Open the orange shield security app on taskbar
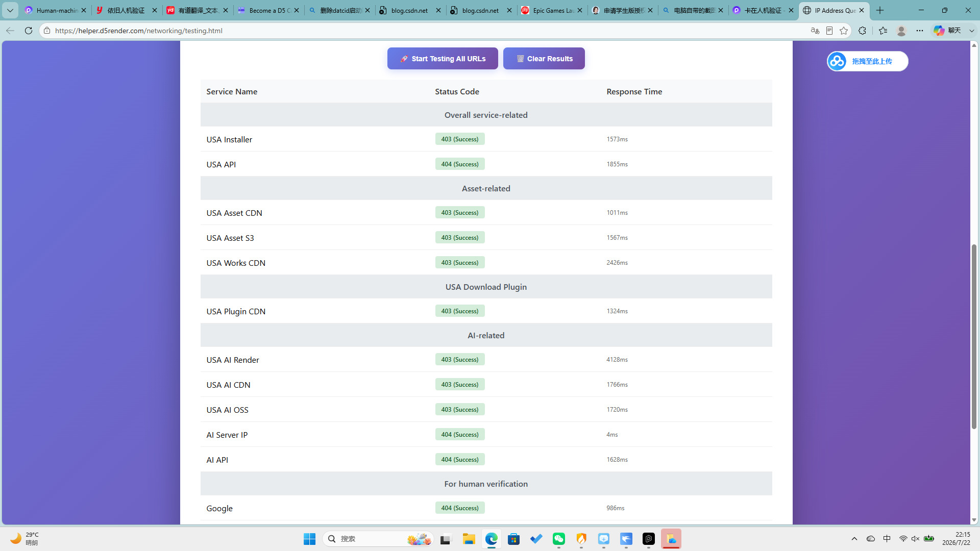Viewport: 980px width, 551px height. [x=581, y=539]
